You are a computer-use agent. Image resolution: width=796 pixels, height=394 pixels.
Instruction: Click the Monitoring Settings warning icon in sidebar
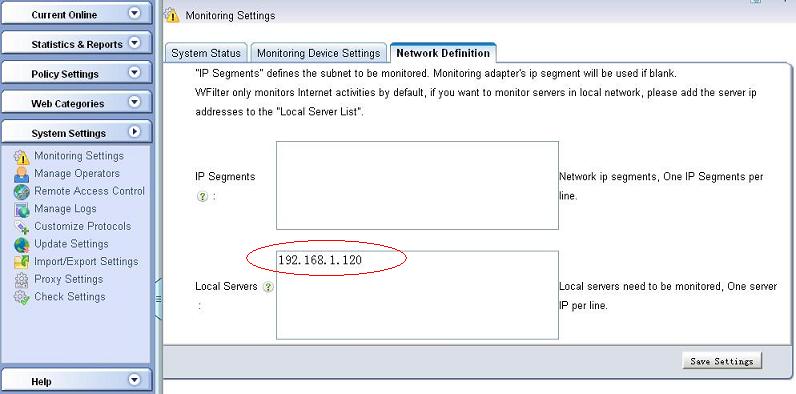[21, 157]
